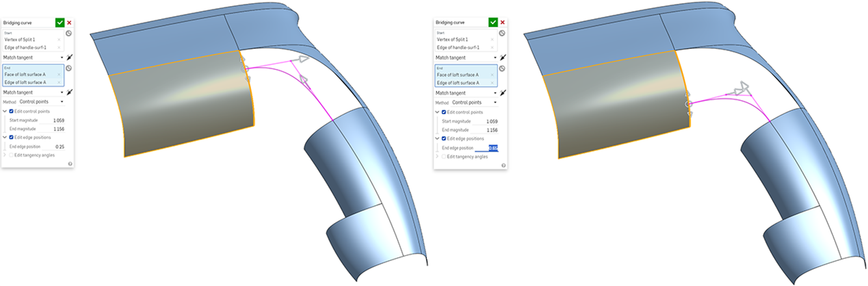Collapse Edit control points section, right dialog

(437, 112)
